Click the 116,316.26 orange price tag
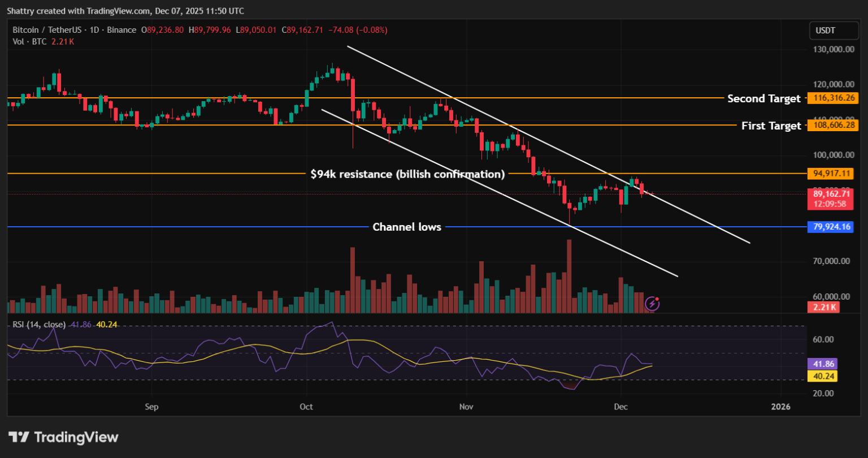This screenshot has width=868, height=458. tap(833, 98)
